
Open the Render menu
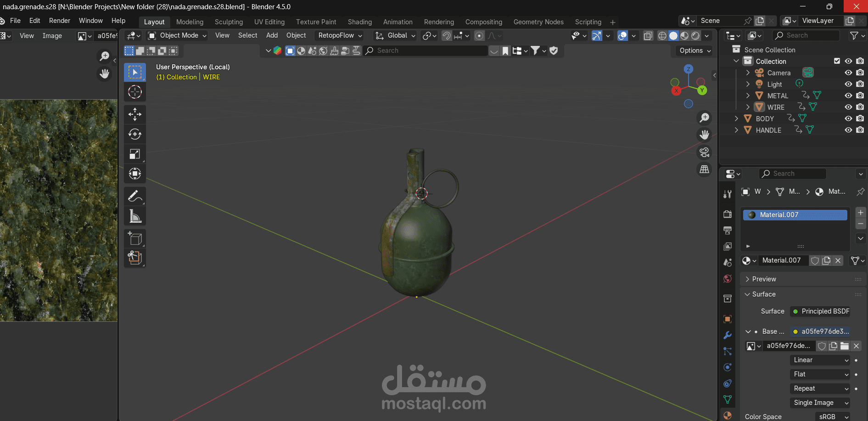click(x=60, y=21)
